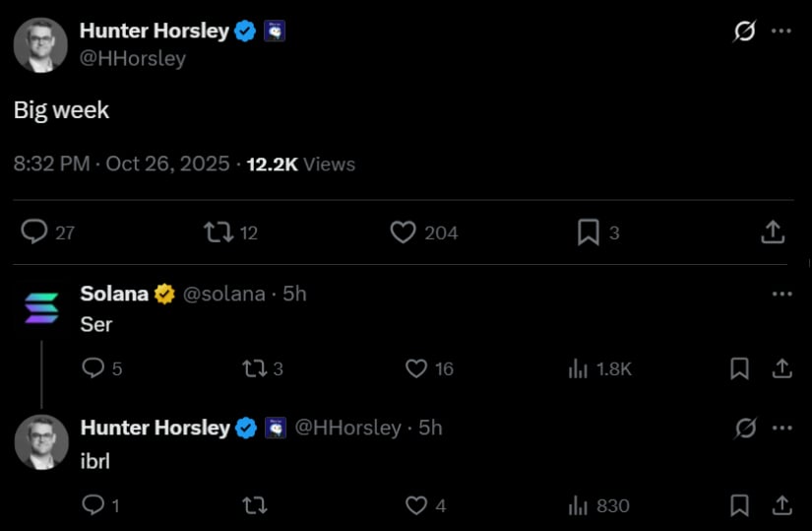
Task: Open more options on "ibrl" reply
Action: 781,428
